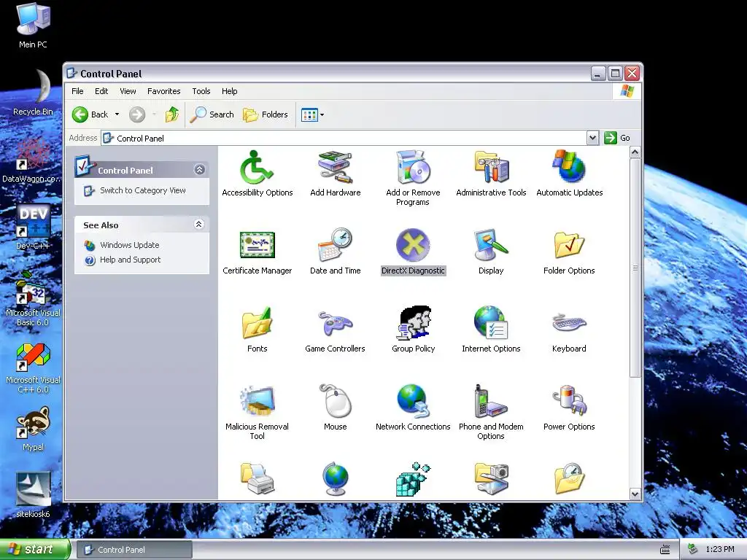Click the vertical scrollbar thumb

pyautogui.click(x=635, y=268)
